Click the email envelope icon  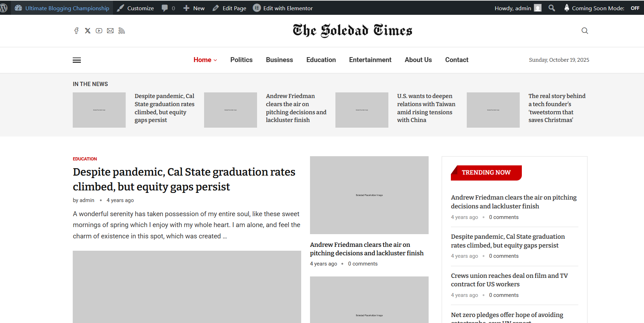[110, 31]
